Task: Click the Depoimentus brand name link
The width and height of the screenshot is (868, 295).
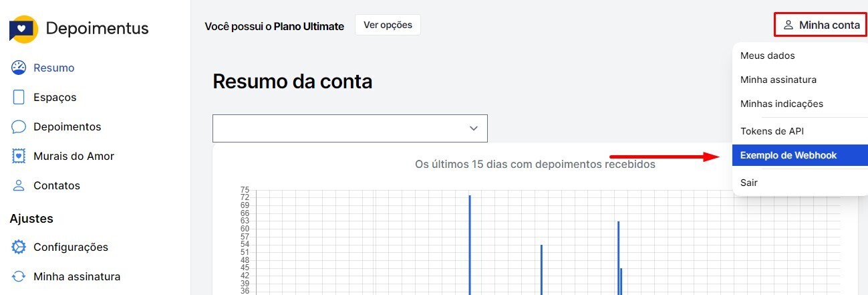Action: coord(97,29)
